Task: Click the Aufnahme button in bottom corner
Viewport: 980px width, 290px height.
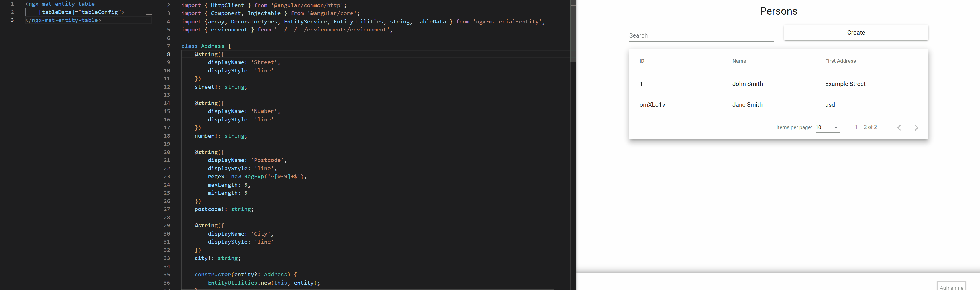Action: (x=951, y=287)
